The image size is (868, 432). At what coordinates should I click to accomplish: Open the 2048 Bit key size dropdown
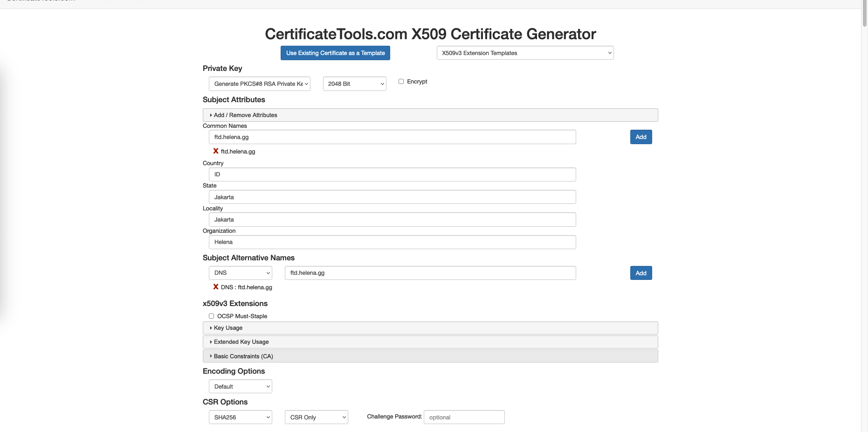click(354, 84)
